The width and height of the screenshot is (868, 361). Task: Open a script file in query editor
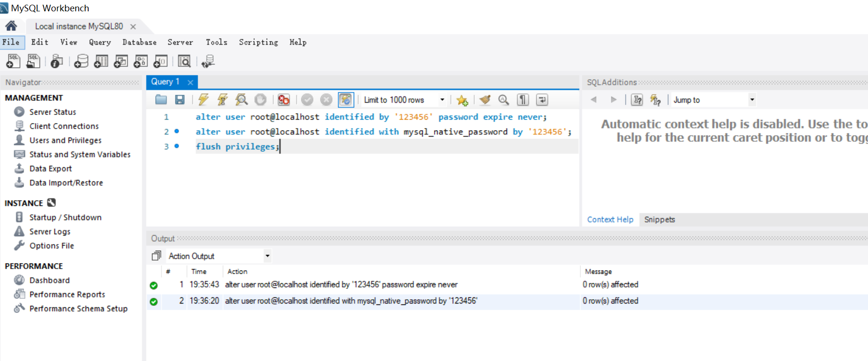161,99
